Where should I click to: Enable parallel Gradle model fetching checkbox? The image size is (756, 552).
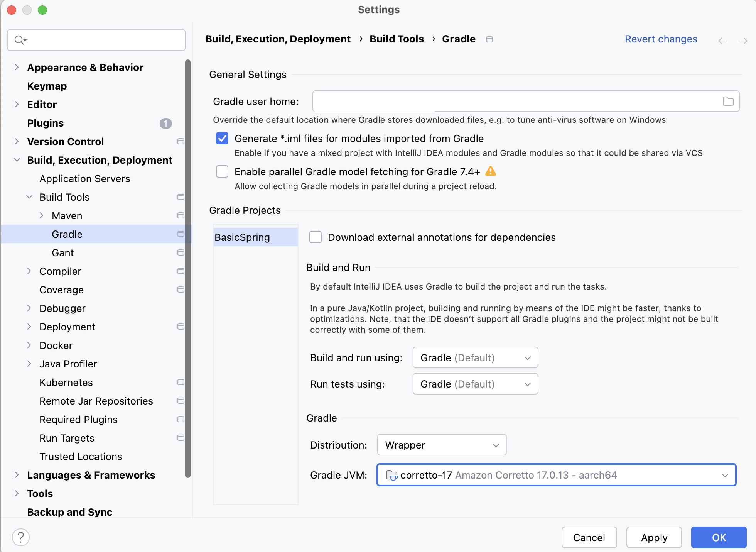(222, 171)
